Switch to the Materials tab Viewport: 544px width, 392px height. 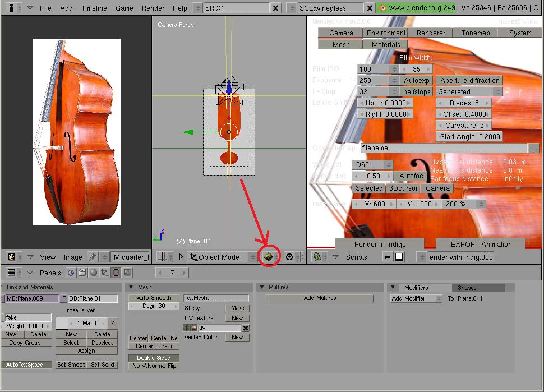pos(385,44)
